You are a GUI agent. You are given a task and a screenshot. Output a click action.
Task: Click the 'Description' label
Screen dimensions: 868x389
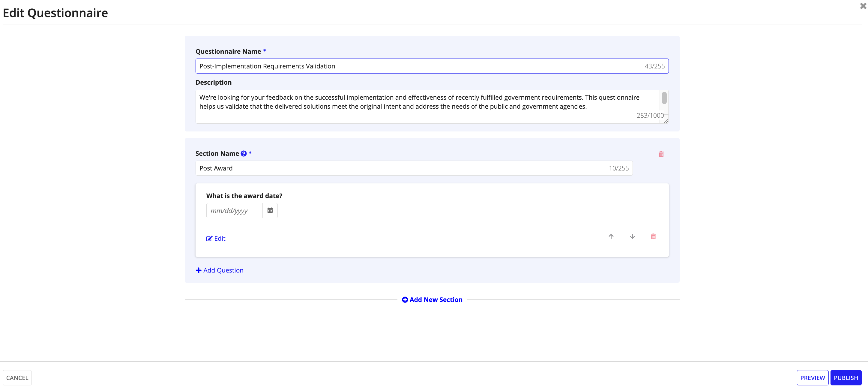click(213, 82)
